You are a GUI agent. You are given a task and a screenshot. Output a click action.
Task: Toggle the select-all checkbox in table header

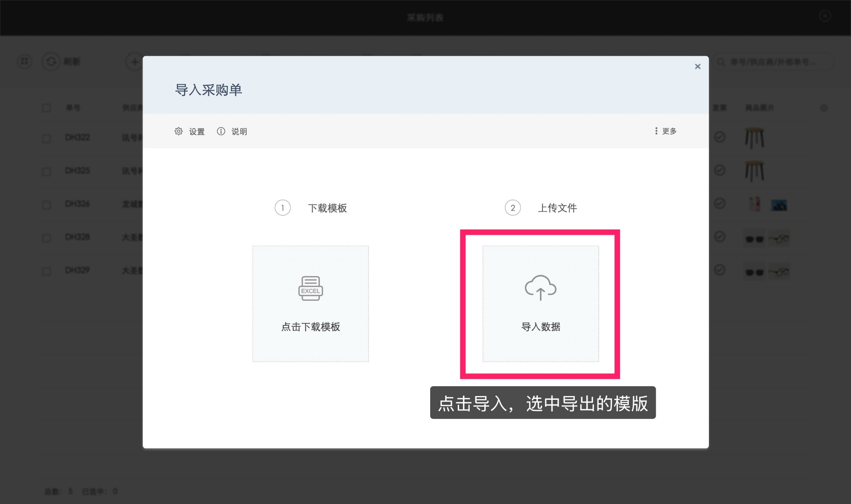pyautogui.click(x=47, y=108)
